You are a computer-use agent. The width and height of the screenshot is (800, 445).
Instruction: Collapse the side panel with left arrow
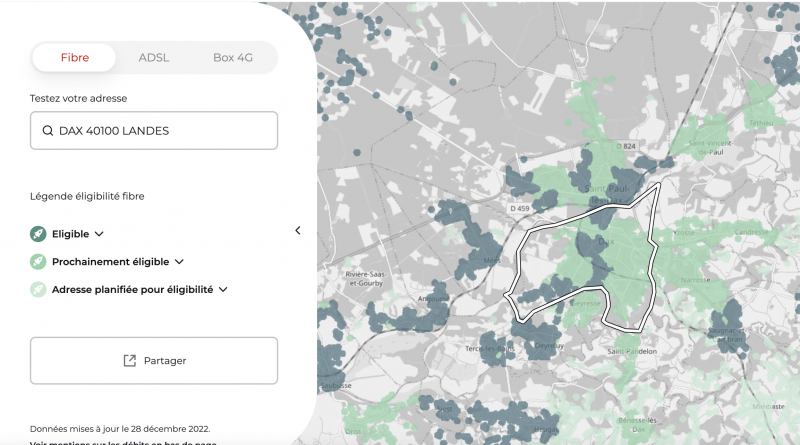pos(297,231)
